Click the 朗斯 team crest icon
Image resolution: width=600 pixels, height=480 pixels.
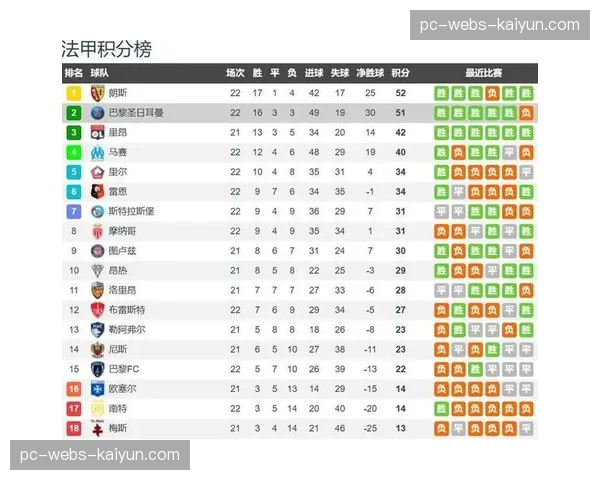tap(97, 93)
